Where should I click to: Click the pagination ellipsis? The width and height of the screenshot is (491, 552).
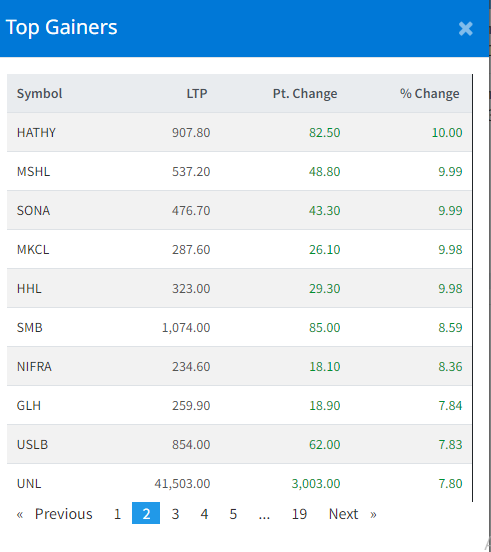coord(264,514)
